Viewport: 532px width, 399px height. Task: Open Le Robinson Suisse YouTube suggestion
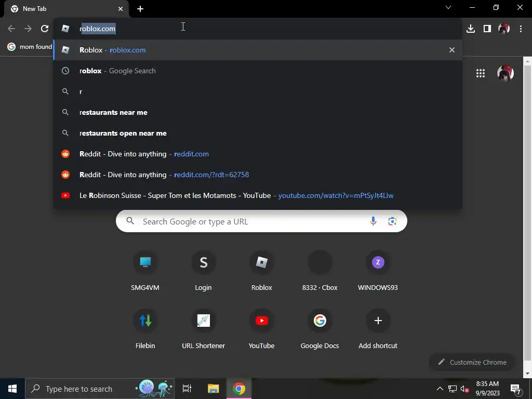[x=258, y=195]
